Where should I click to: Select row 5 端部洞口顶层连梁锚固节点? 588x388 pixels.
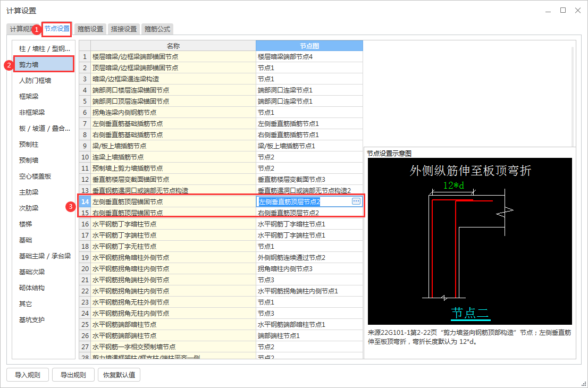pyautogui.click(x=173, y=101)
